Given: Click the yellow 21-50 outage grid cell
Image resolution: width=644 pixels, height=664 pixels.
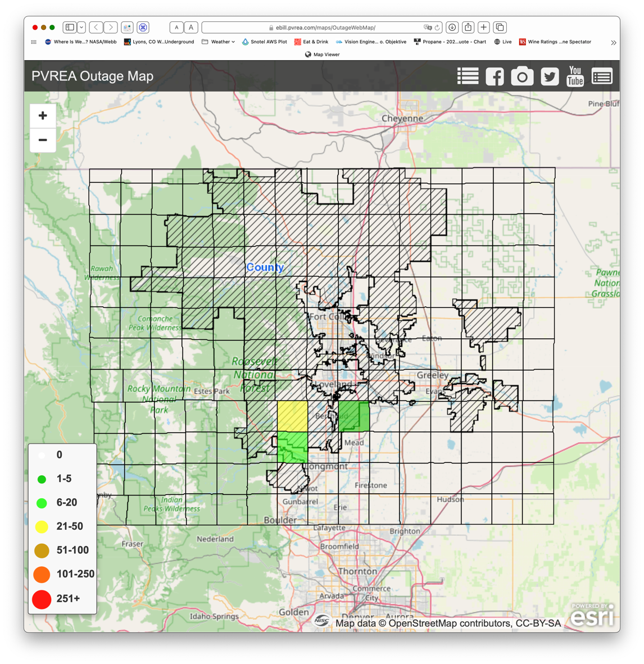Looking at the screenshot, I should click(x=292, y=416).
